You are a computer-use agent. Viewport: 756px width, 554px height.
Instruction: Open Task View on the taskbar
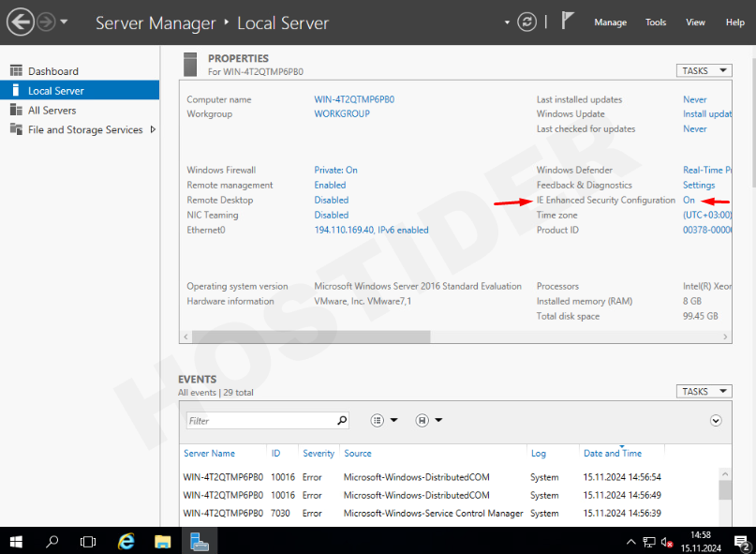pos(88,541)
